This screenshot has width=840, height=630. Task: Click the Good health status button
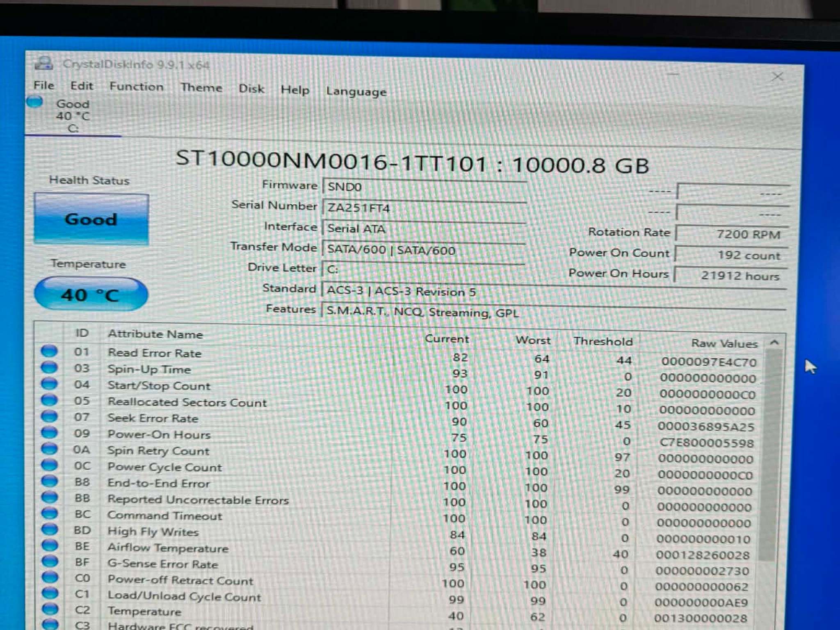point(91,219)
